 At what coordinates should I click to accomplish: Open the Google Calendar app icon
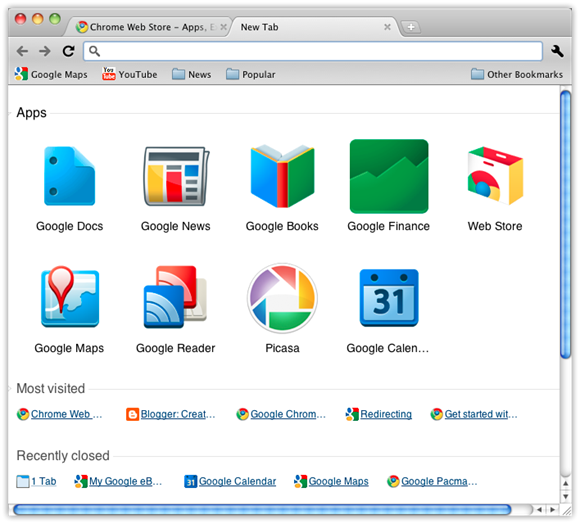click(x=389, y=298)
